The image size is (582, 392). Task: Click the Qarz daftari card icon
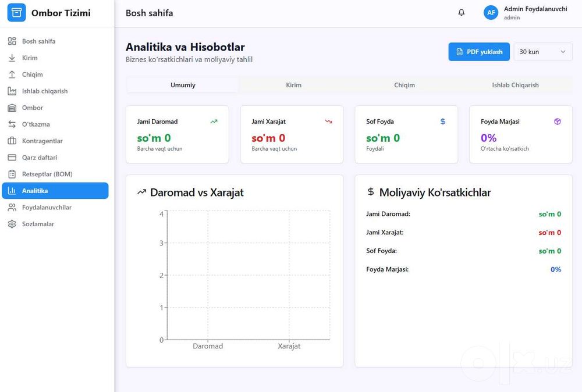[x=12, y=158]
